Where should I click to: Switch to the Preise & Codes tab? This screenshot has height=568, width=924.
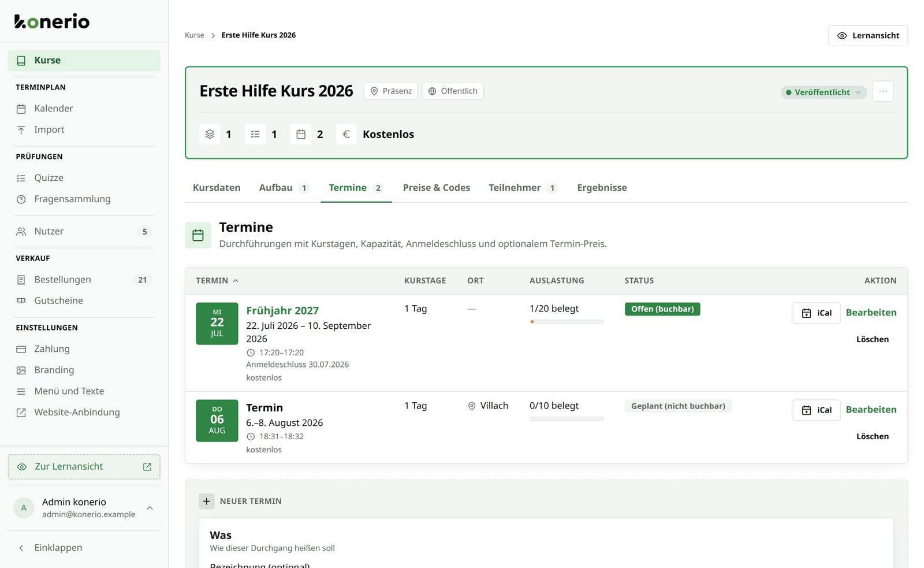437,188
